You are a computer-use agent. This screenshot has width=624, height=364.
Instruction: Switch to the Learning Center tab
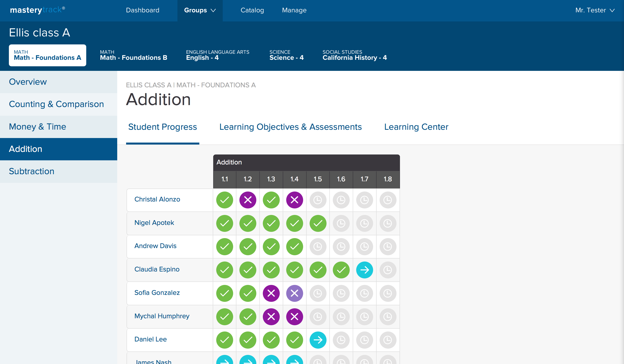(x=416, y=127)
